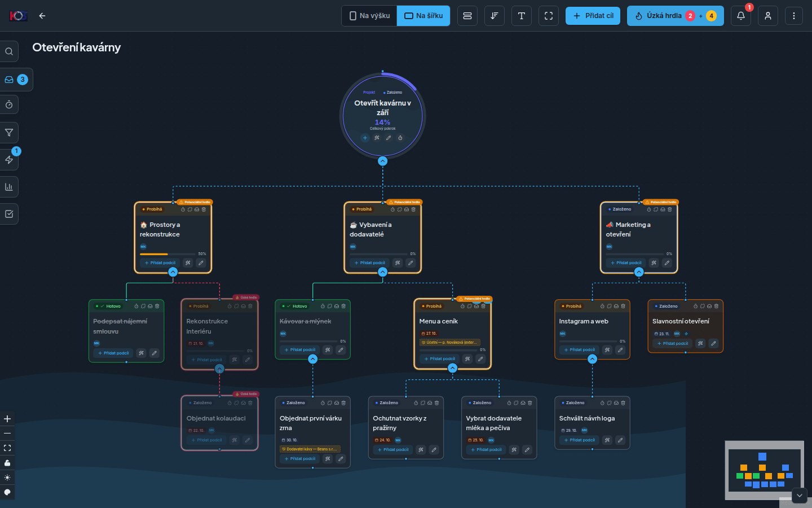
Task: Toggle the Úzká hrdla bottleneck button
Action: [675, 16]
